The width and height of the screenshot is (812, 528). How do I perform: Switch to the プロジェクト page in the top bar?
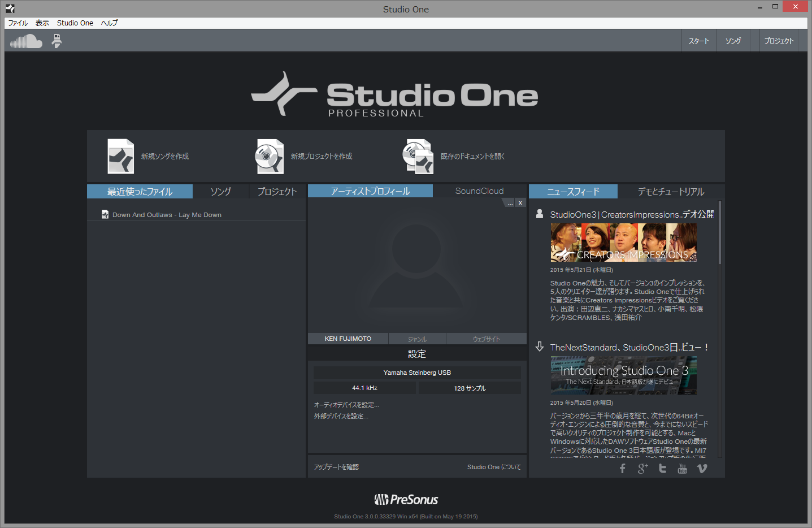coord(779,41)
